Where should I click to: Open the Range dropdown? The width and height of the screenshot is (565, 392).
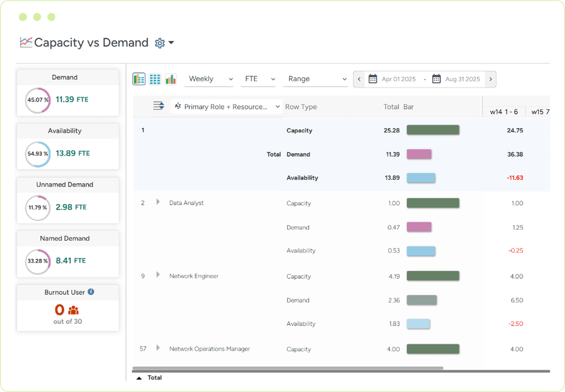[x=315, y=79]
